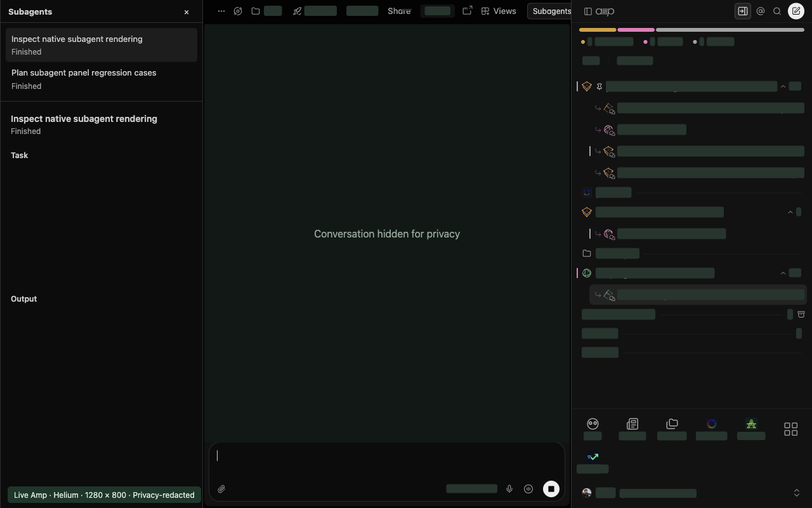Select the highlighted green subagent thread row

point(698,295)
